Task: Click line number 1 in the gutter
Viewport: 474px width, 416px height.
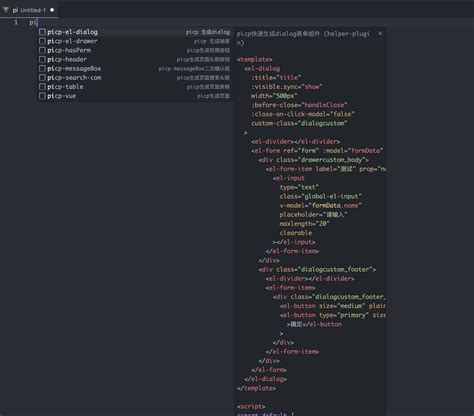Action: coord(16,22)
